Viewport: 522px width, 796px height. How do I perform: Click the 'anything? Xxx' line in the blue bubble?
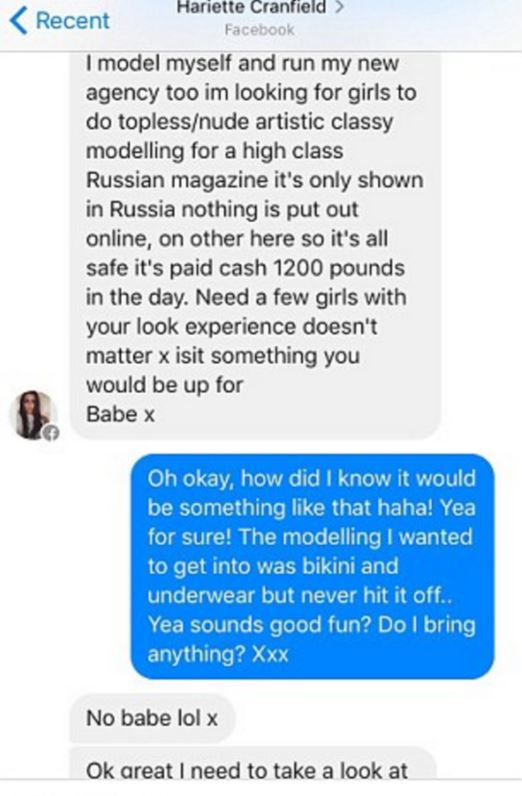[x=218, y=654]
